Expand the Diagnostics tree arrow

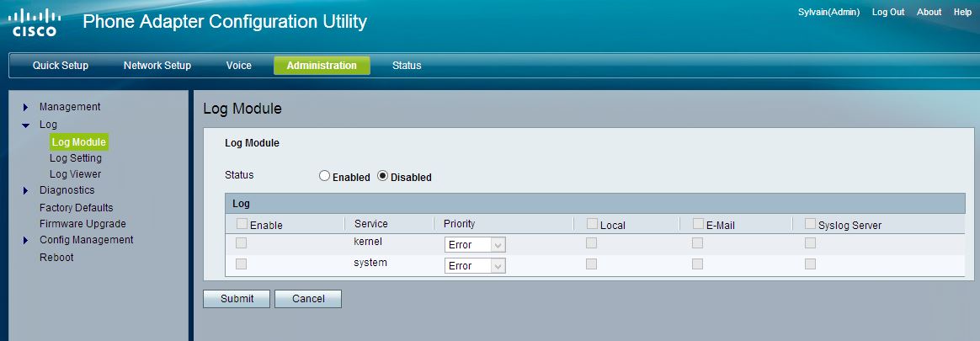tap(26, 191)
